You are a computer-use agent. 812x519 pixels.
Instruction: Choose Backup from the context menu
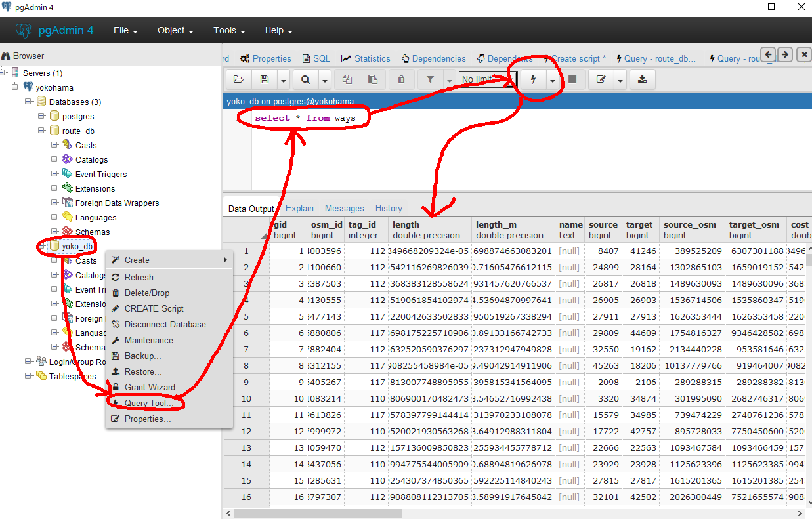(142, 356)
